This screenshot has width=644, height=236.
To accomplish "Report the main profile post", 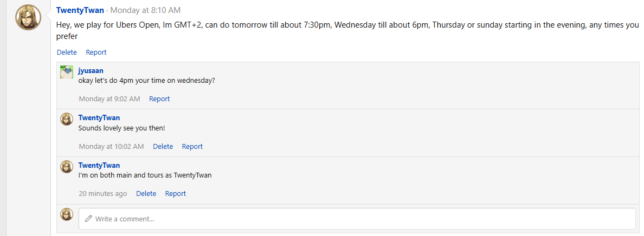I will tap(96, 52).
